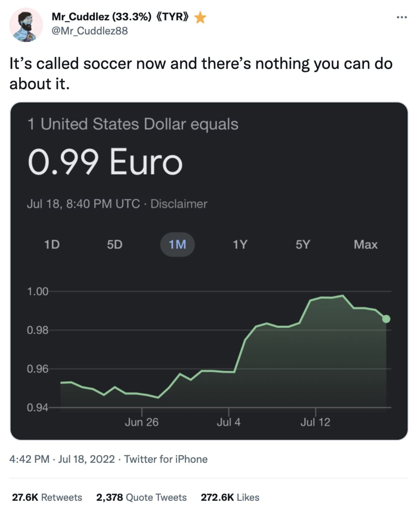Click the tweet timestamp 4:42 PM

click(29, 459)
